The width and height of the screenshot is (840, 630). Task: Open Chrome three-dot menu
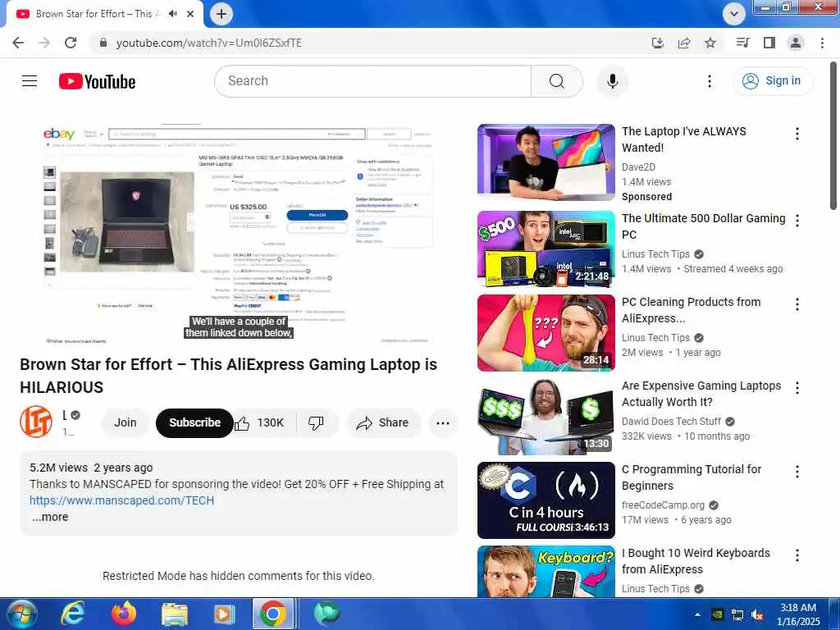point(822,43)
